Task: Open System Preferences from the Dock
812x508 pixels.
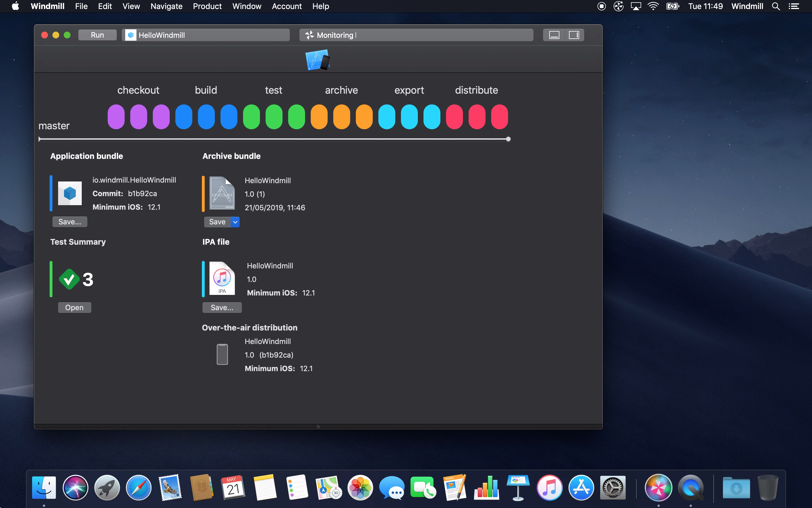Action: coord(613,487)
